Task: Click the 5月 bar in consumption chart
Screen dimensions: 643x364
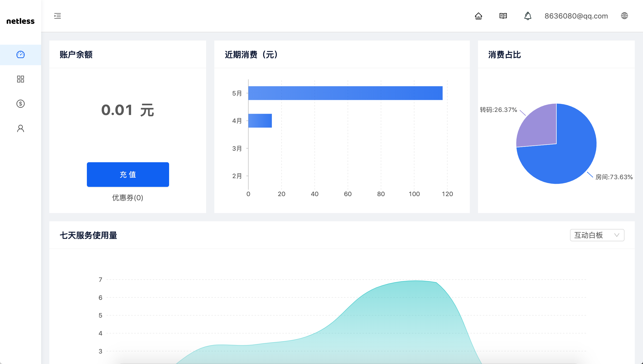Action: tap(345, 93)
